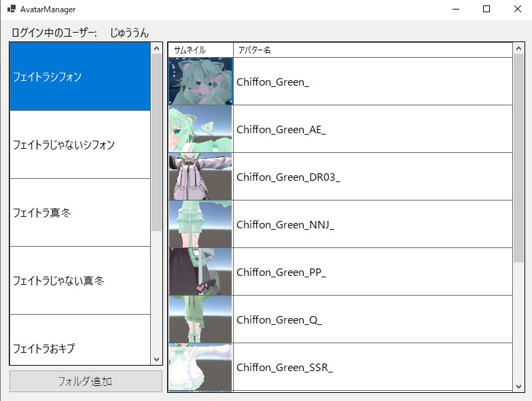This screenshot has width=532, height=401.
Task: Click the folder list scrollbar thumb
Action: 156,142
